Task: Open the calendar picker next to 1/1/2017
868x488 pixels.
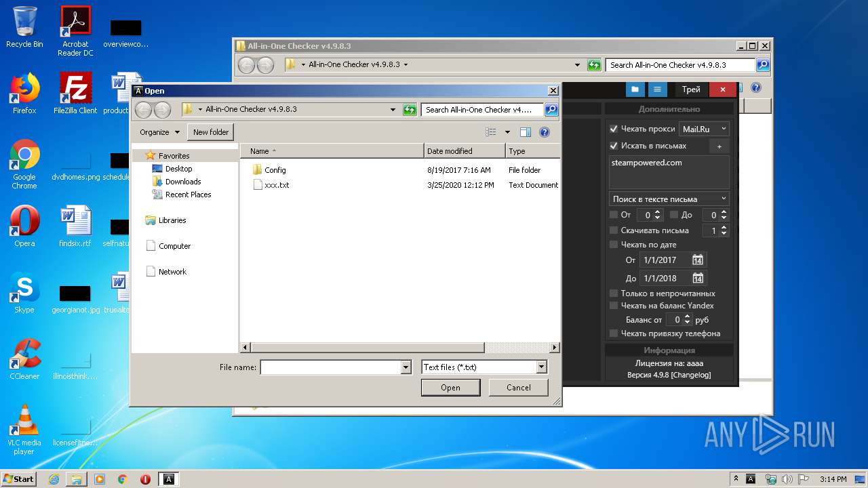Action: click(x=698, y=260)
